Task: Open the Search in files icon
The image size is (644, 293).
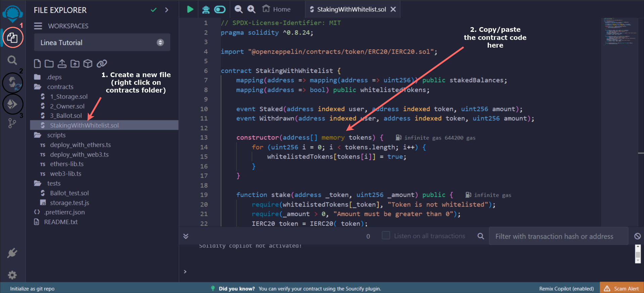Action: [12, 60]
